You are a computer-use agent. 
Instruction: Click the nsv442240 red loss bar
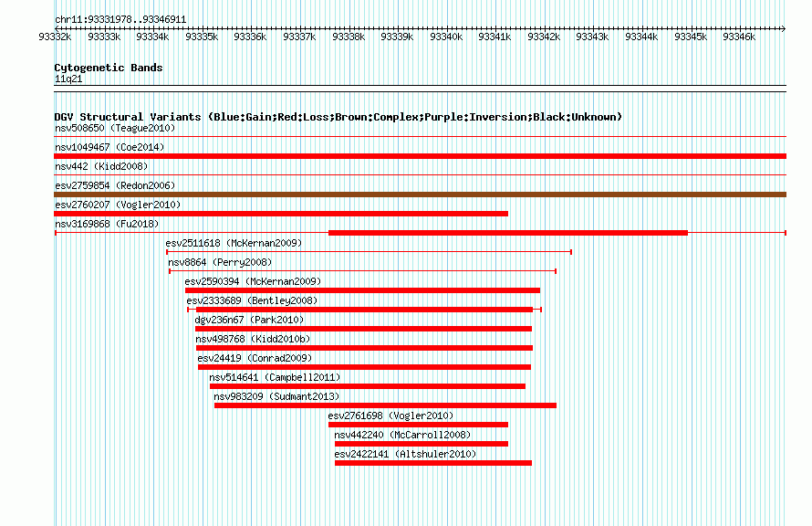pos(422,444)
